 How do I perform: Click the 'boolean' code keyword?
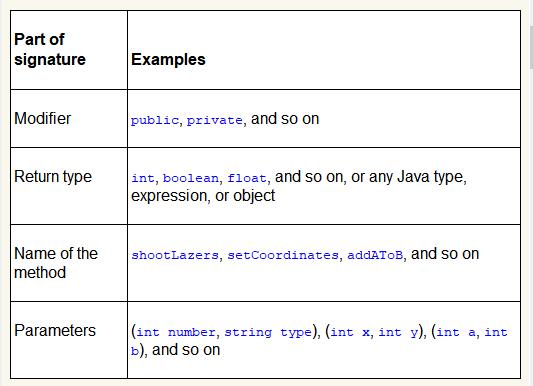191,178
